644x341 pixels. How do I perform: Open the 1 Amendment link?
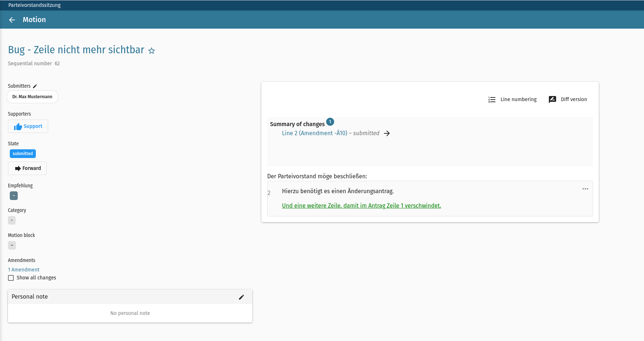(24, 270)
